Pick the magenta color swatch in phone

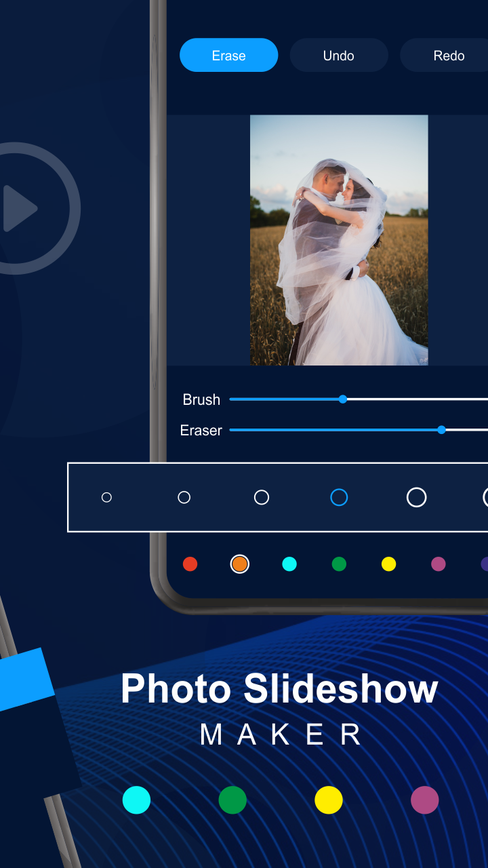439,564
